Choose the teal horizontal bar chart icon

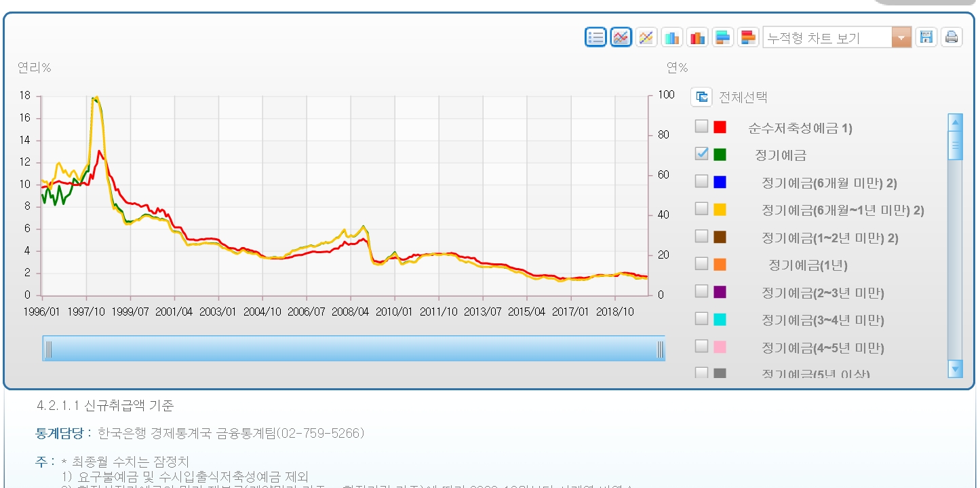(722, 37)
